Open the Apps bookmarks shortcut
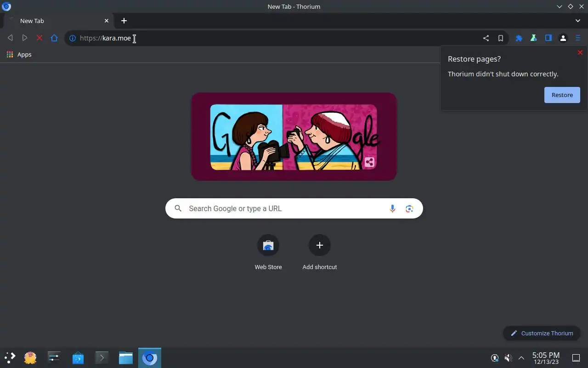 click(19, 54)
